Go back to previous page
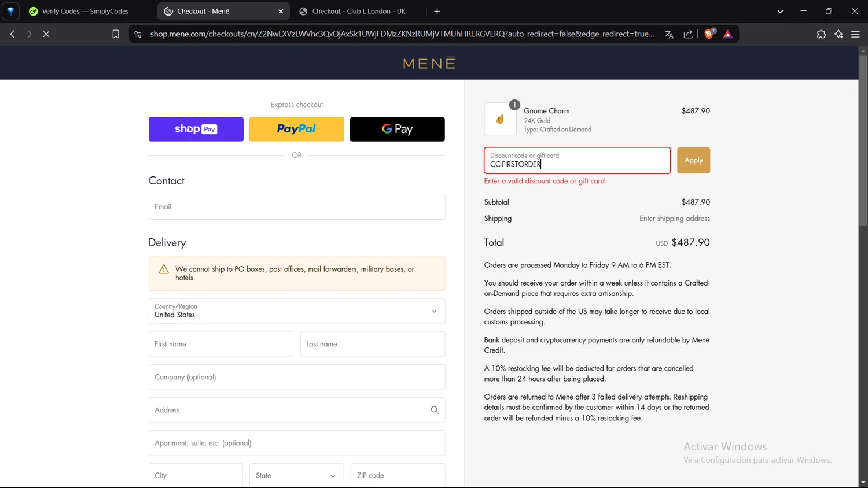Image resolution: width=868 pixels, height=488 pixels. click(x=12, y=34)
